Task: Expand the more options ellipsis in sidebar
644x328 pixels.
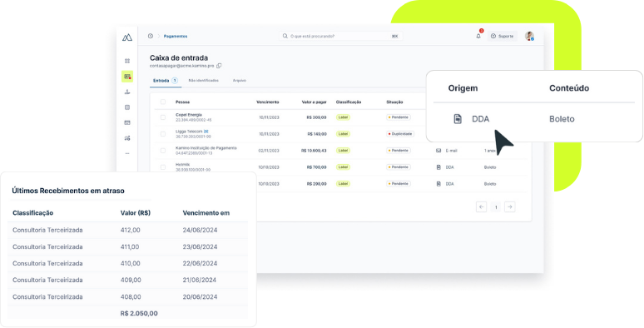Action: 127,153
